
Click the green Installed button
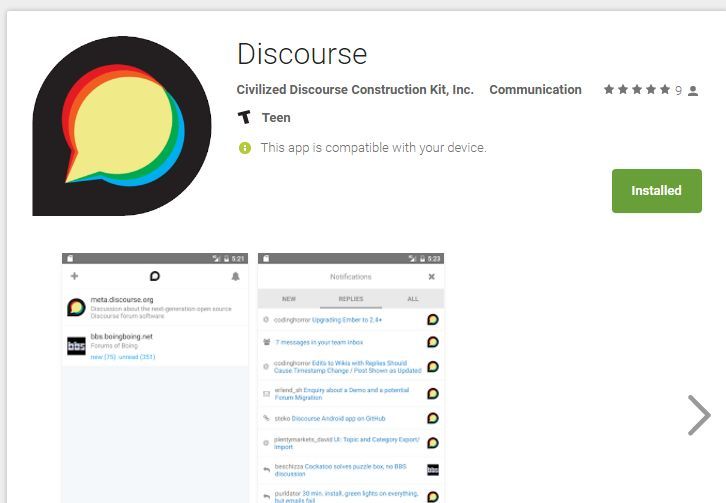[657, 191]
